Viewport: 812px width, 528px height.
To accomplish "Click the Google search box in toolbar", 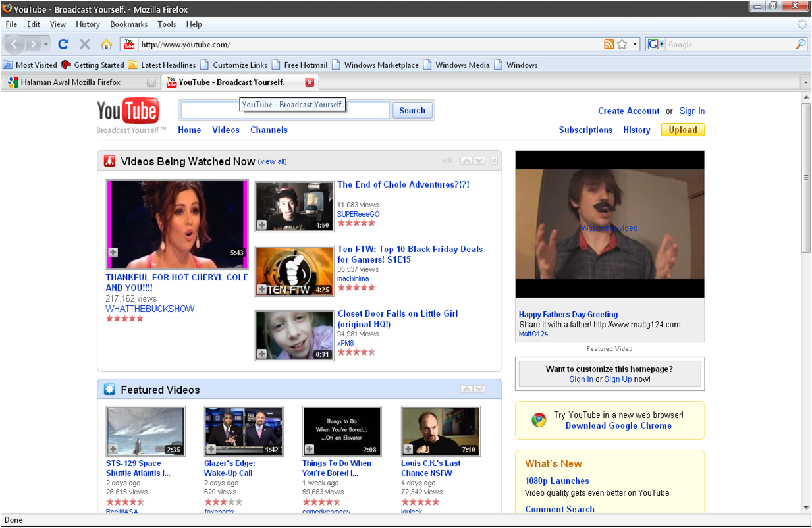I will coord(730,44).
